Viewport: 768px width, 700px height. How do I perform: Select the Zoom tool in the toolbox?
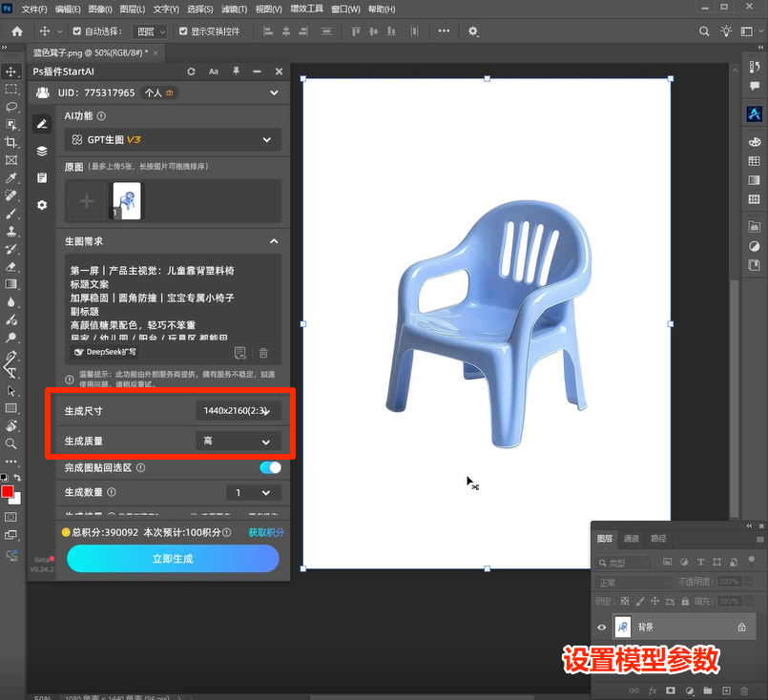click(10, 444)
